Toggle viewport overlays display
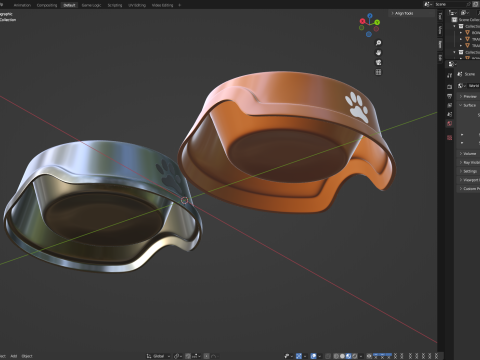The width and height of the screenshot is (480, 360). (x=313, y=356)
